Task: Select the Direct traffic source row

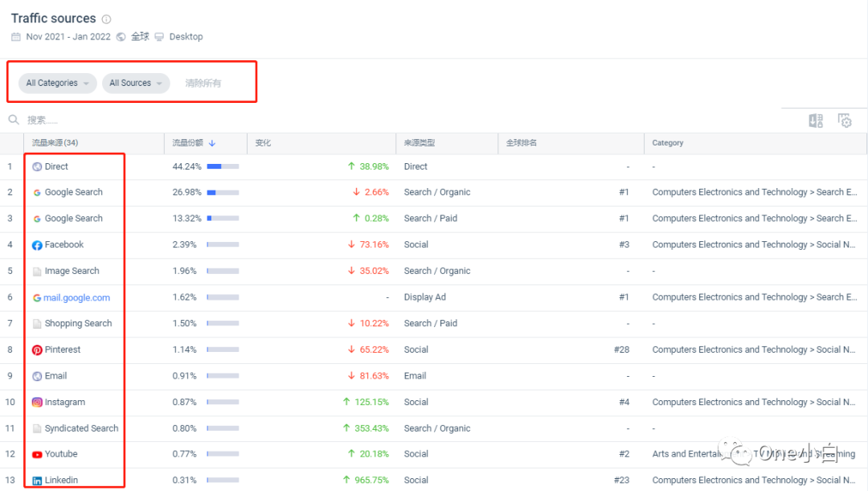Action: (x=58, y=166)
